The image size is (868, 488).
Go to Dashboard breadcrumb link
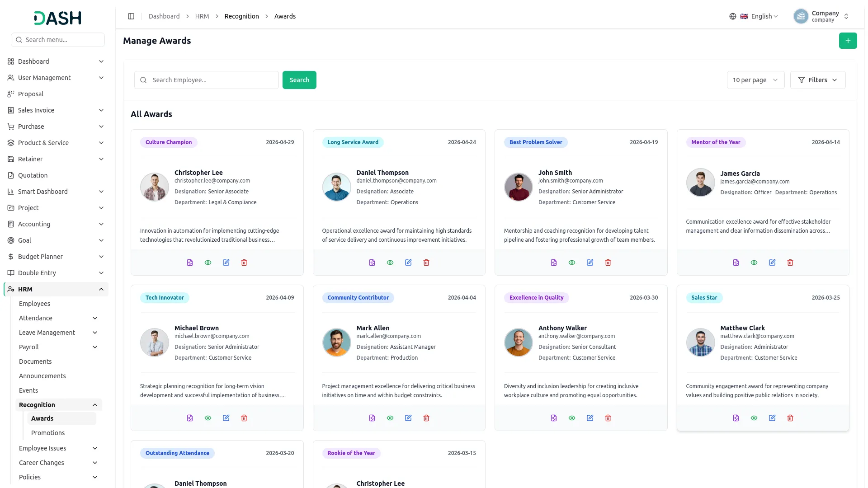pyautogui.click(x=164, y=16)
